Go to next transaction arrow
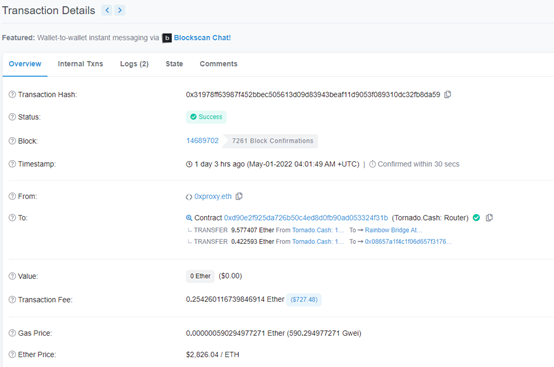Viewport: 554px width, 367px height. pos(120,10)
